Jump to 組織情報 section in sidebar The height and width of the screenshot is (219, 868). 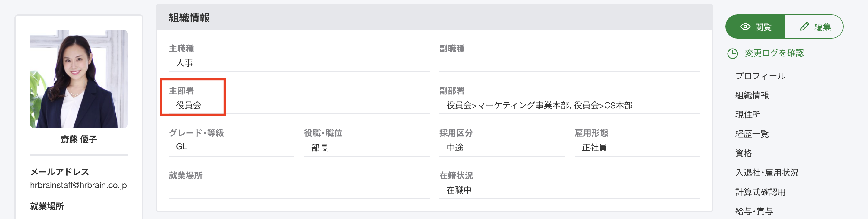coord(752,95)
